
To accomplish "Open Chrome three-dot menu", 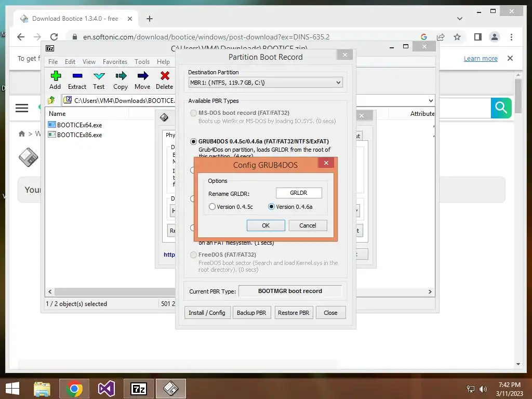I will pos(511,37).
